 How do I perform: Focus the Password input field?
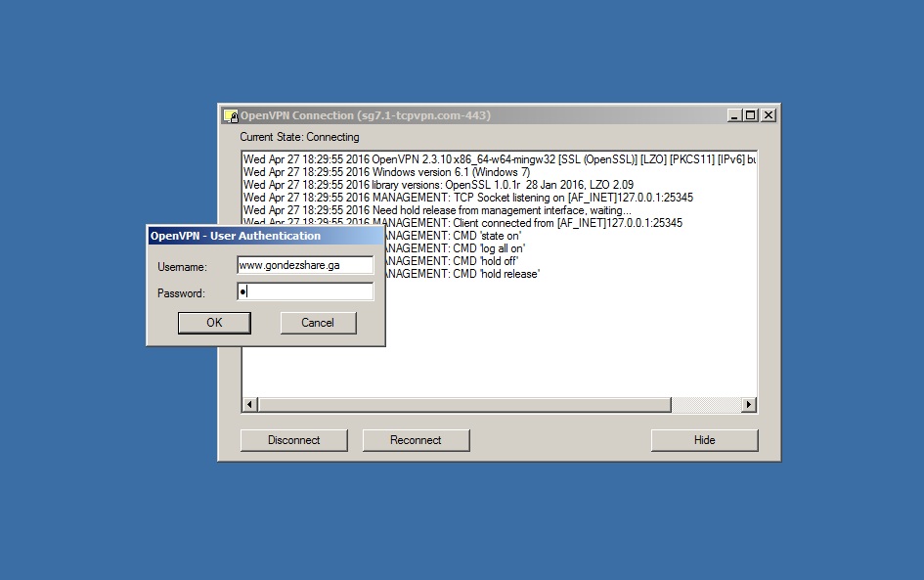tap(305, 291)
